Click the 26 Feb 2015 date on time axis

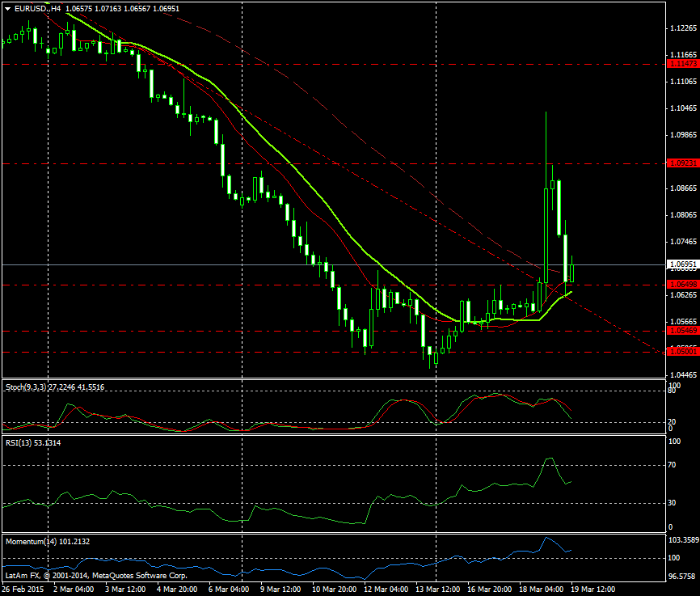click(23, 590)
